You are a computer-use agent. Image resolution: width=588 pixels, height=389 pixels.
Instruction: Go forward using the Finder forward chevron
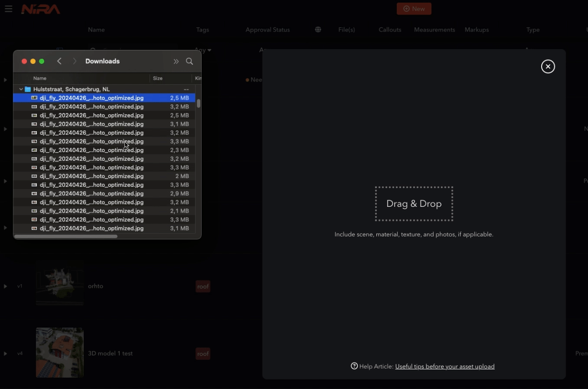[x=75, y=61]
